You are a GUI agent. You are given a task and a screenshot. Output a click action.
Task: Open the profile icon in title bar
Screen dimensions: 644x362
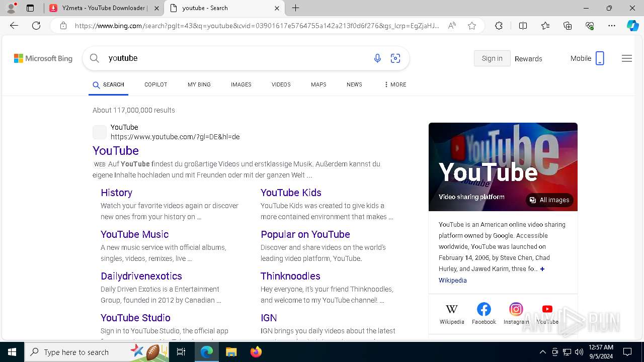click(11, 8)
